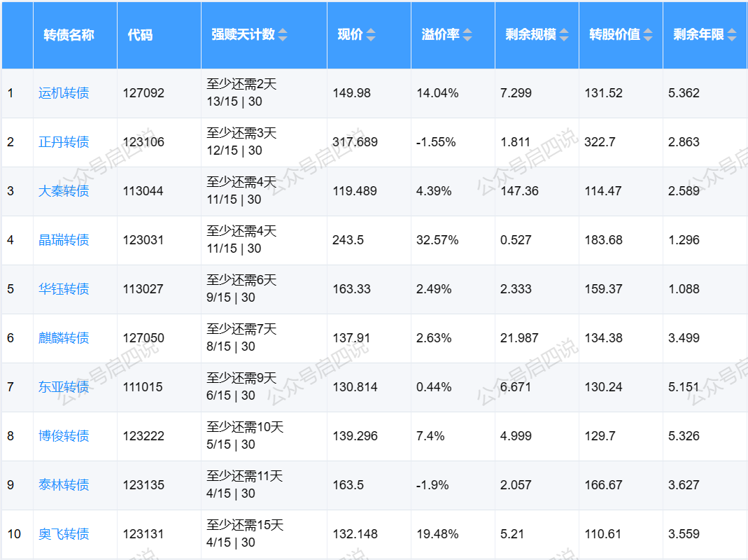Screen dimensions: 748x560
Task: Sort by 剩余年限 using arrow icon
Action: [x=732, y=35]
